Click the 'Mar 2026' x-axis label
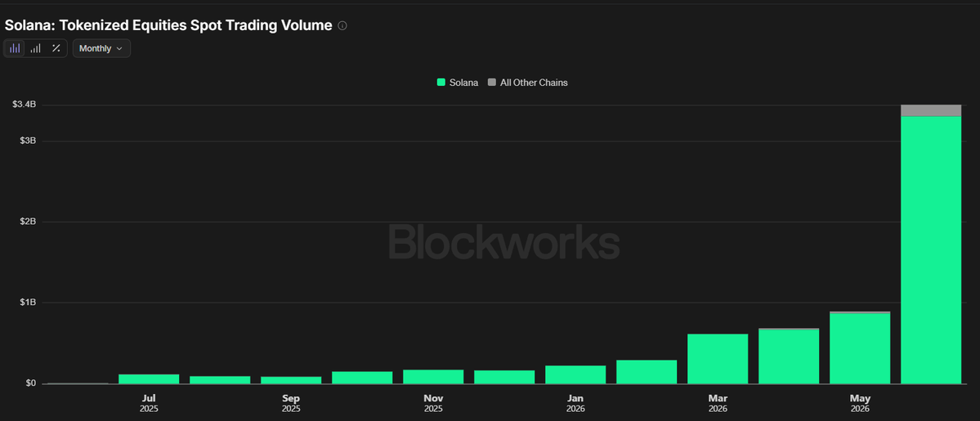The height and width of the screenshot is (421, 980). click(718, 403)
